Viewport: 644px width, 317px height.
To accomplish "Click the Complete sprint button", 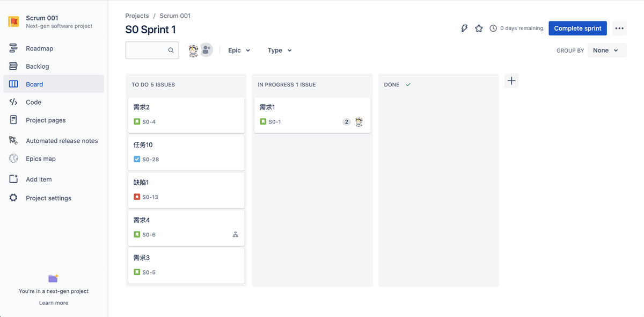I will pos(577,28).
